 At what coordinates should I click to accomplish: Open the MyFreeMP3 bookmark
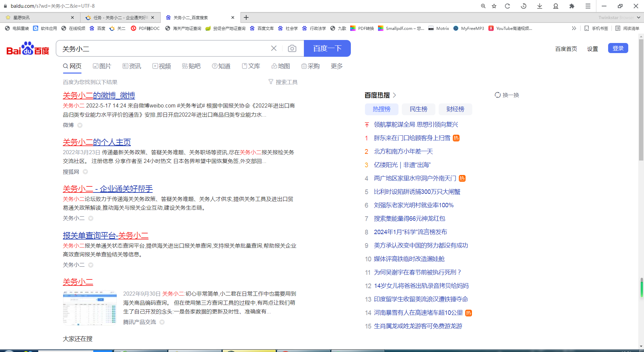click(469, 28)
